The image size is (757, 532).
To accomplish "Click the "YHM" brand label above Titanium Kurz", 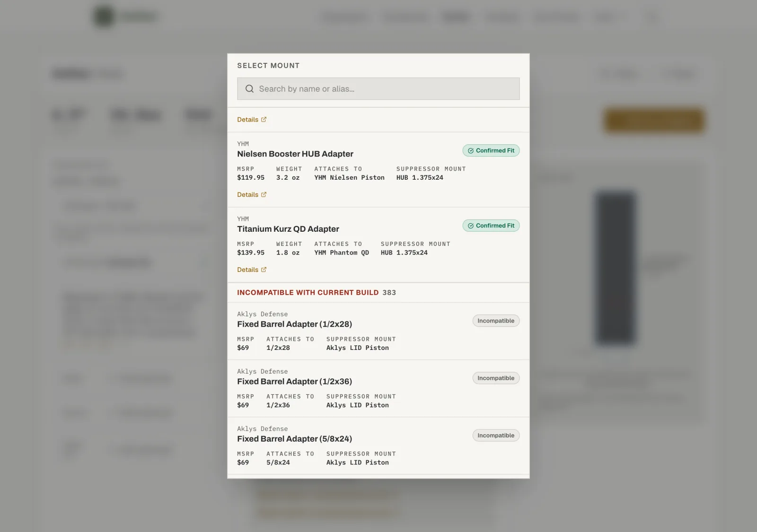I will click(x=243, y=219).
